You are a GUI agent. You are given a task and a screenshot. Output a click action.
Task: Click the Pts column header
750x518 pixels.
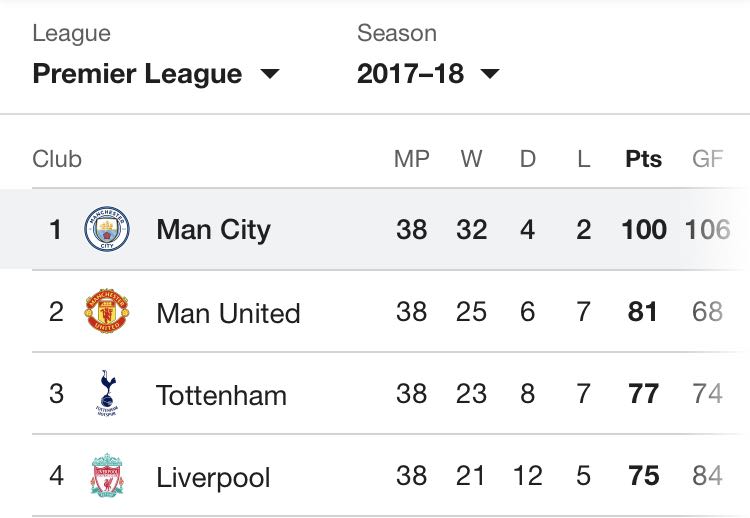[x=643, y=159]
